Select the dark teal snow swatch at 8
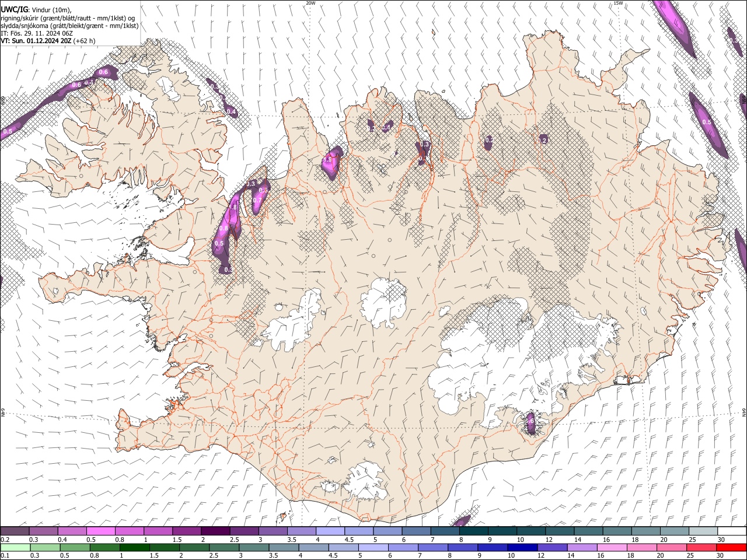This screenshot has height=560, width=747. (473, 531)
